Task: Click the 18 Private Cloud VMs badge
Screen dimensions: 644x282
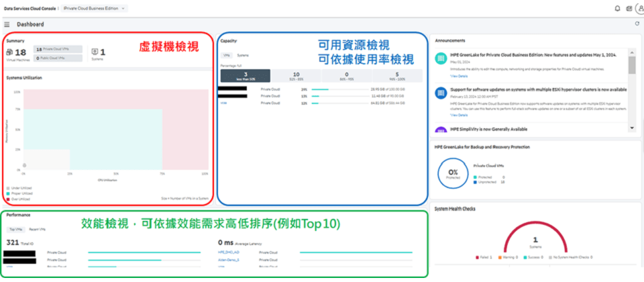Action: pyautogui.click(x=57, y=49)
